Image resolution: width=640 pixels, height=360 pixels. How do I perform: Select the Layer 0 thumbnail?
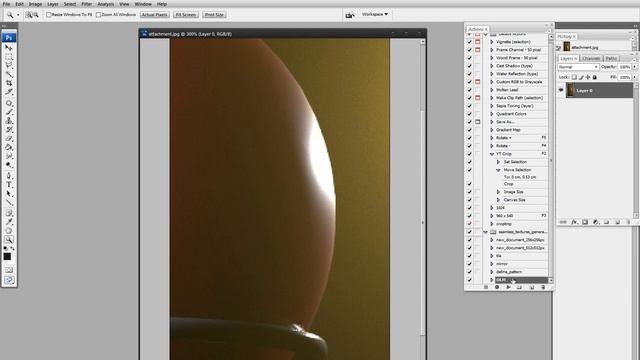click(570, 90)
